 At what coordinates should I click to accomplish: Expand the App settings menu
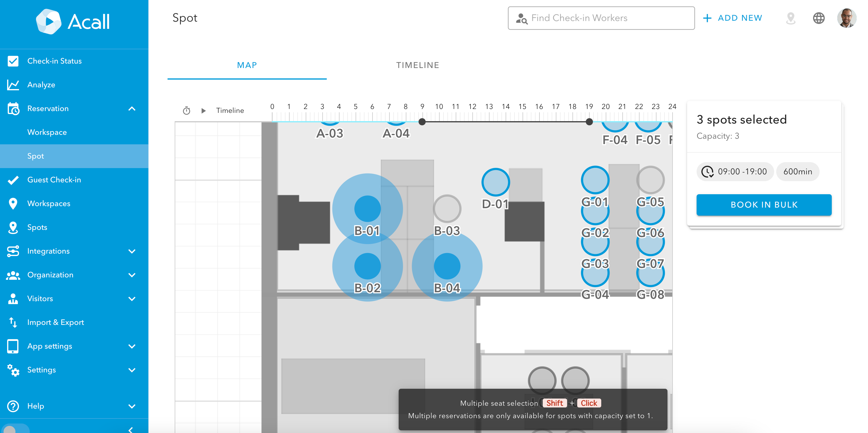pyautogui.click(x=132, y=346)
